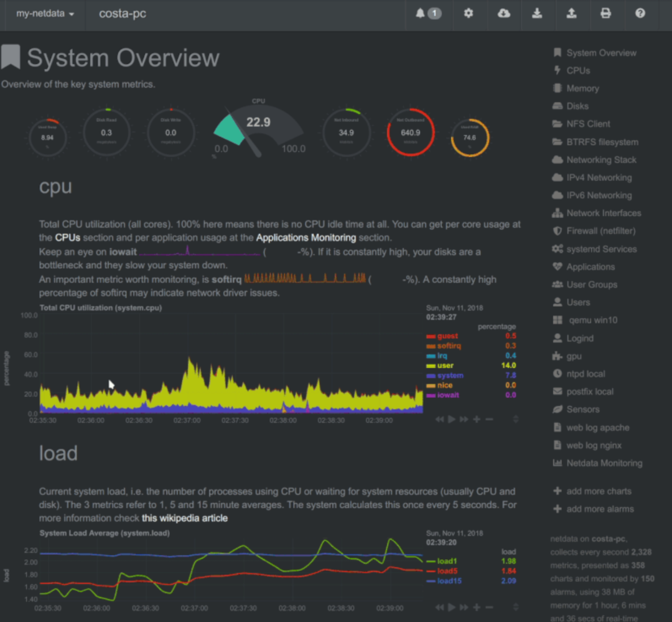Screen dimensions: 672x622
Task: Follow the CPUs link in description
Action: click(x=68, y=238)
